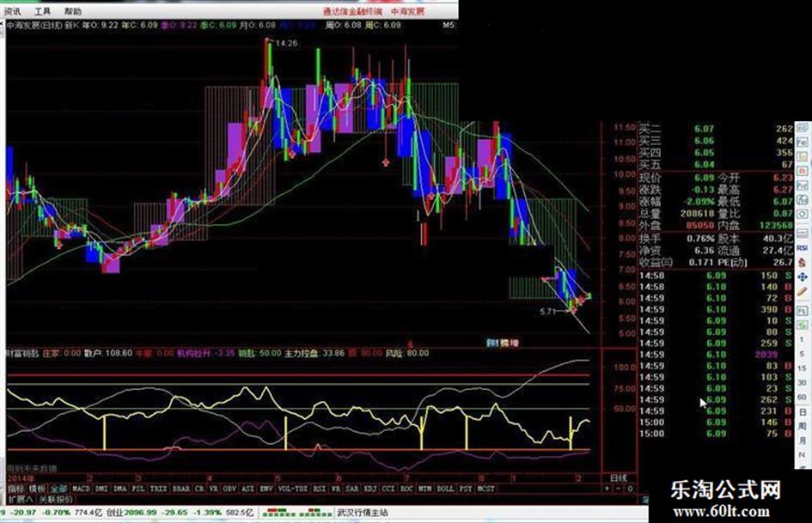Switch chart to 5-minute period
Screen dimensions: 812x523
pyautogui.click(x=802, y=354)
